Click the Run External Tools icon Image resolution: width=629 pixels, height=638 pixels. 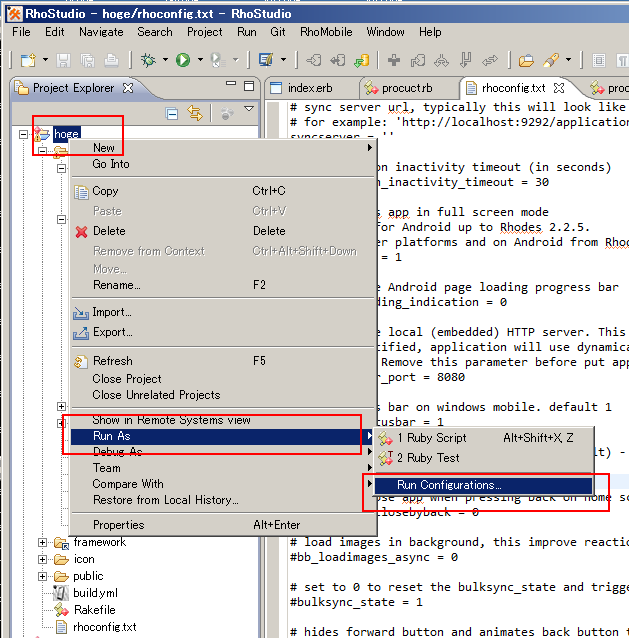[218, 60]
